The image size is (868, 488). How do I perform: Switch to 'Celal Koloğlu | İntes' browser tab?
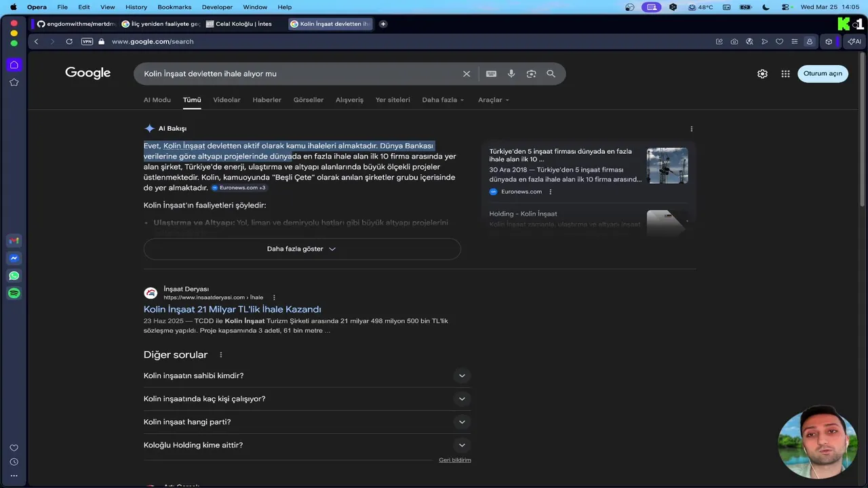tap(245, 24)
